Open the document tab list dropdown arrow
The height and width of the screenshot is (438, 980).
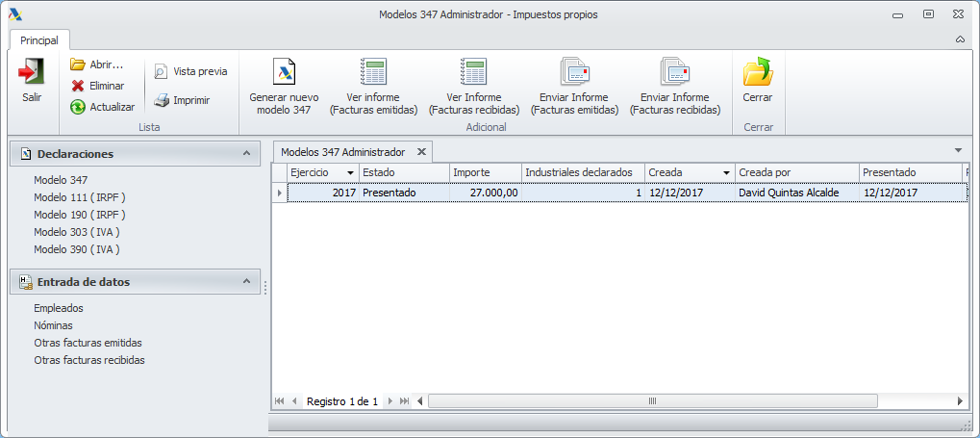pos(958,150)
